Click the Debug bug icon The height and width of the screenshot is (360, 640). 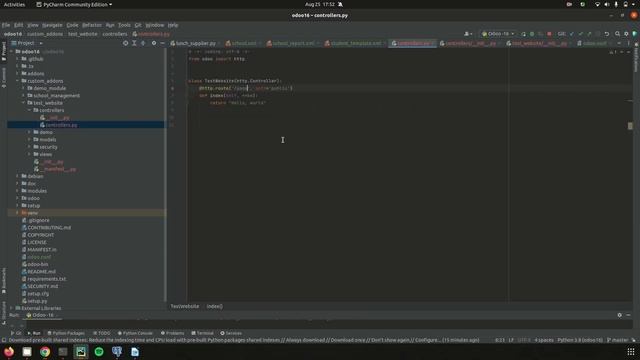tap(532, 34)
